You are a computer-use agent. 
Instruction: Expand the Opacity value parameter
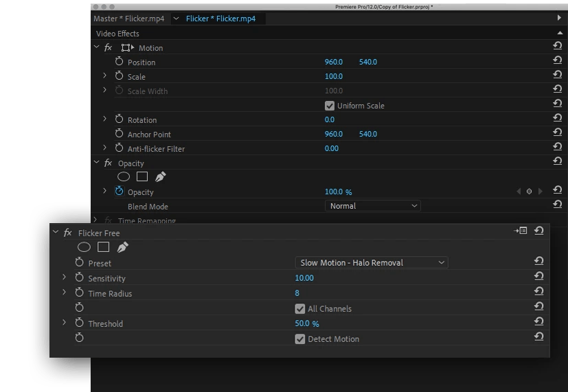(104, 191)
